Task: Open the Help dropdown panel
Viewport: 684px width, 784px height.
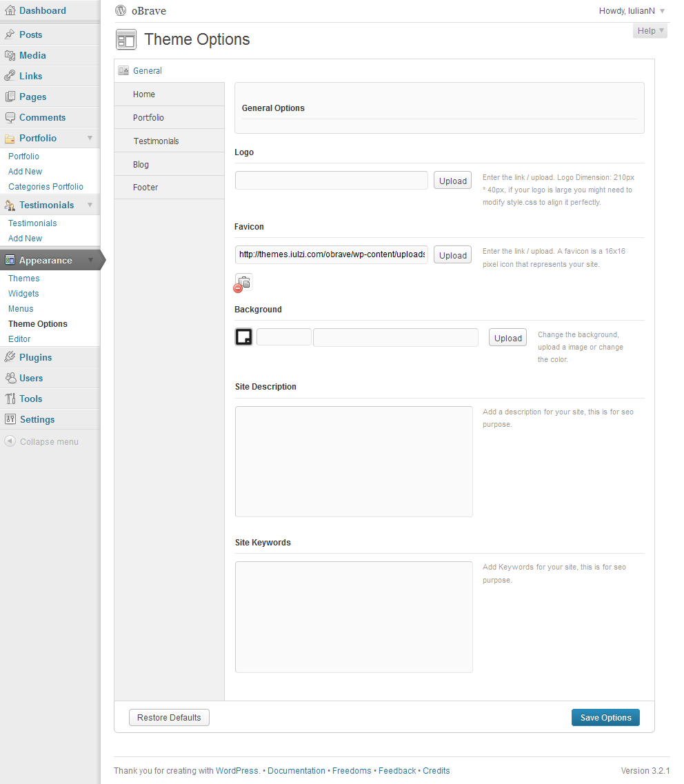Action: click(x=650, y=30)
